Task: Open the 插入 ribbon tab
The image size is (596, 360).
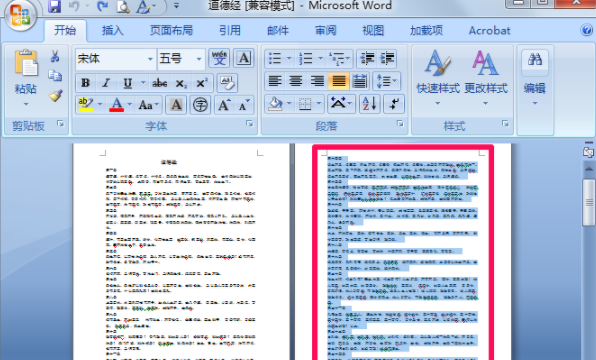Action: 113,30
